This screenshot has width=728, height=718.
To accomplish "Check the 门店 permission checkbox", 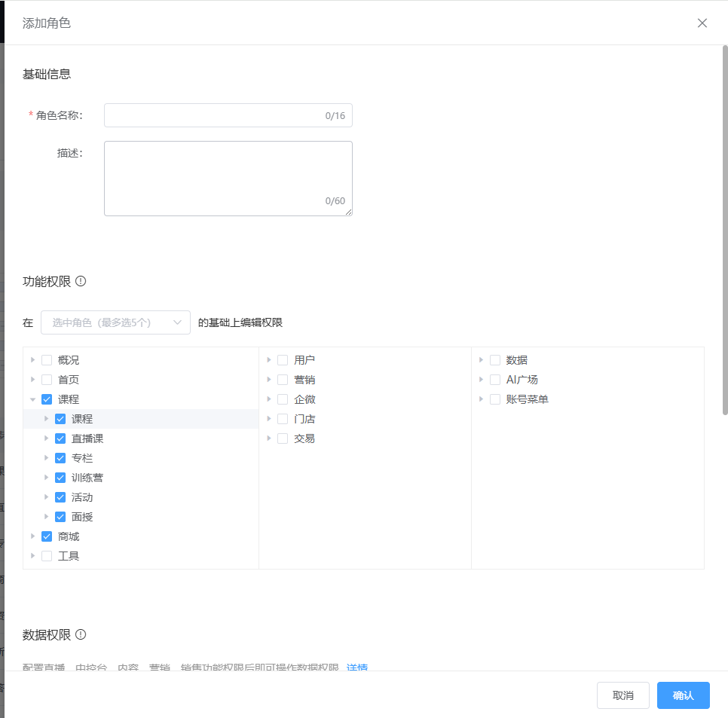I will click(x=283, y=418).
